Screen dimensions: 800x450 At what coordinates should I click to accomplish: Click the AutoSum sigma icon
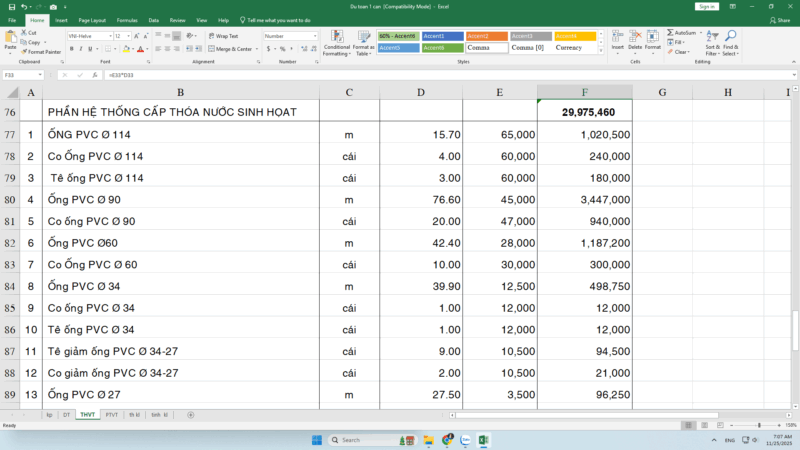coord(671,32)
